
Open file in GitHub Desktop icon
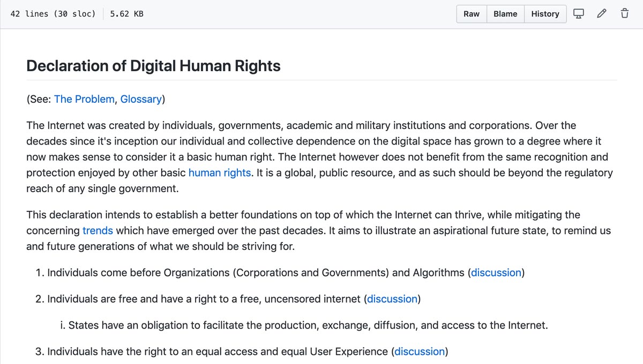coord(579,14)
